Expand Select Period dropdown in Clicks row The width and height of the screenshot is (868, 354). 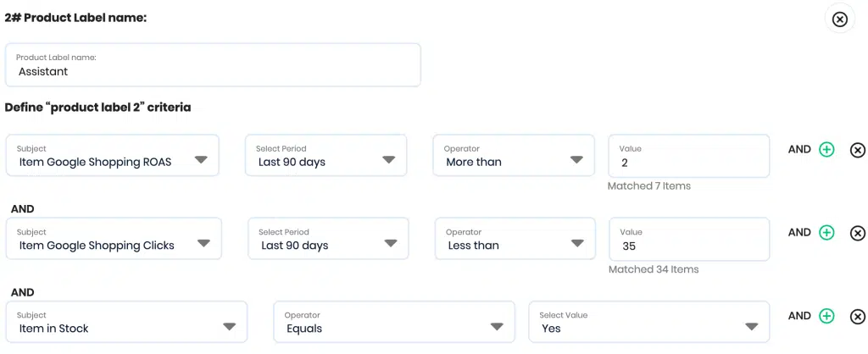328,238
